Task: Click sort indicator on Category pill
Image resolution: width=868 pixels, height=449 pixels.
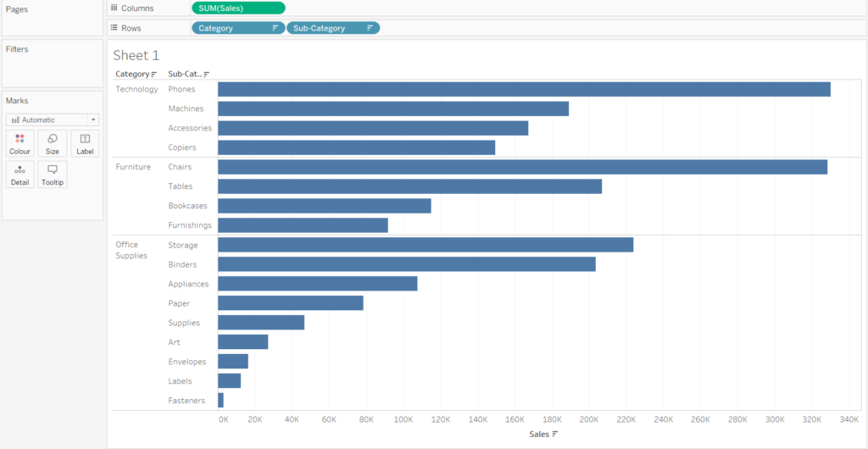Action: point(275,28)
